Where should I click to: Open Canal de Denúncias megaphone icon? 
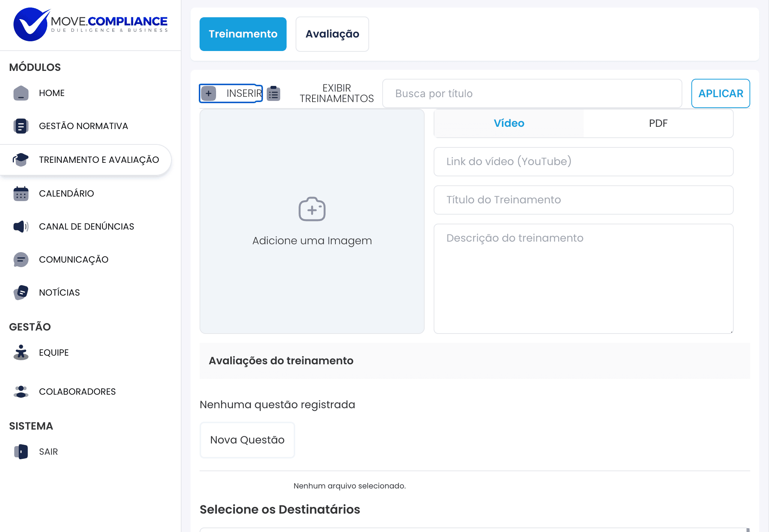click(21, 227)
